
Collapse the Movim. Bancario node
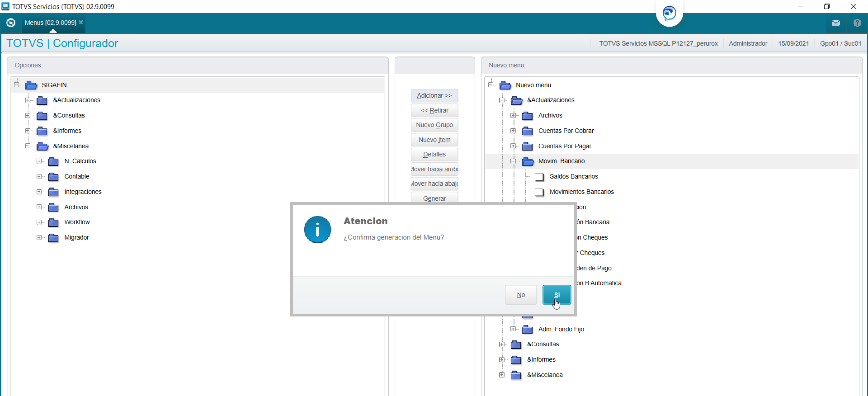(513, 161)
